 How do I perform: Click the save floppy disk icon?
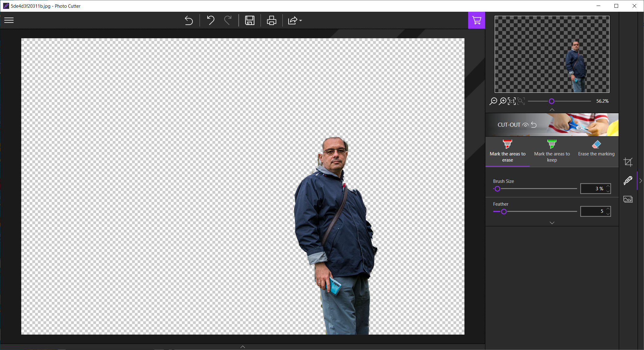pyautogui.click(x=249, y=21)
